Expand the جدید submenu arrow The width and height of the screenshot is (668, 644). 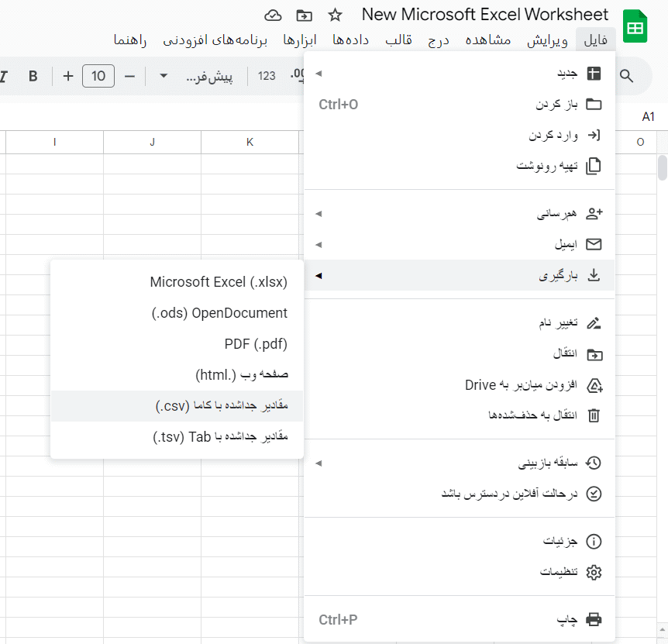click(319, 74)
